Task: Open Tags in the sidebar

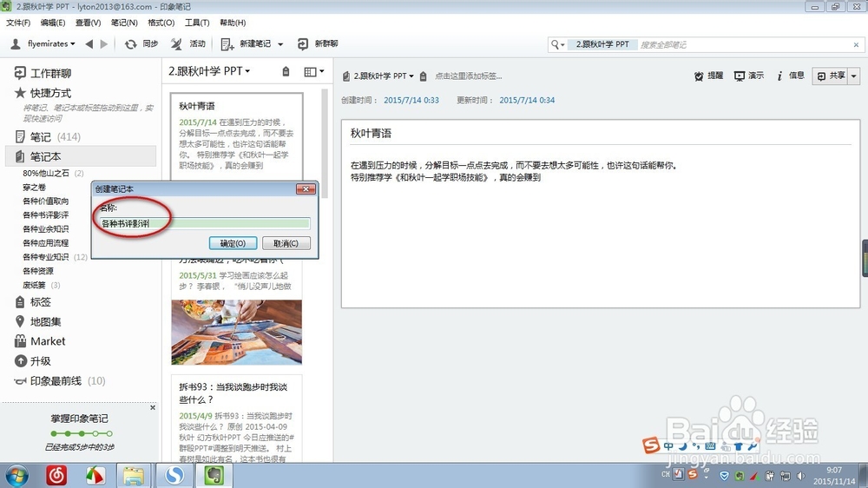Action: pos(33,302)
